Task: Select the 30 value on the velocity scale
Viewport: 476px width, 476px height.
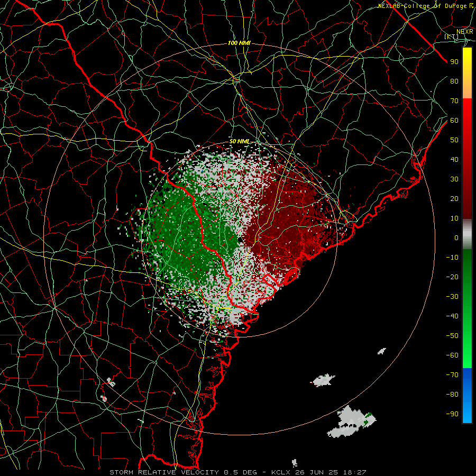Action: [454, 179]
